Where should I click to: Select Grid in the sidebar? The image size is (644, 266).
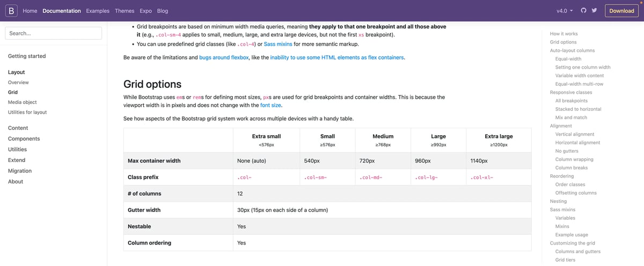[x=13, y=92]
